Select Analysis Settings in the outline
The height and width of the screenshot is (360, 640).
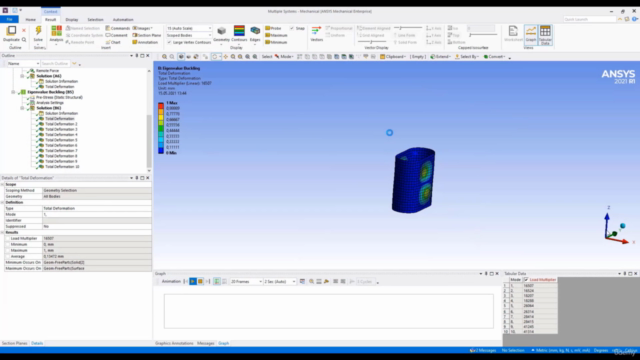coord(49,103)
